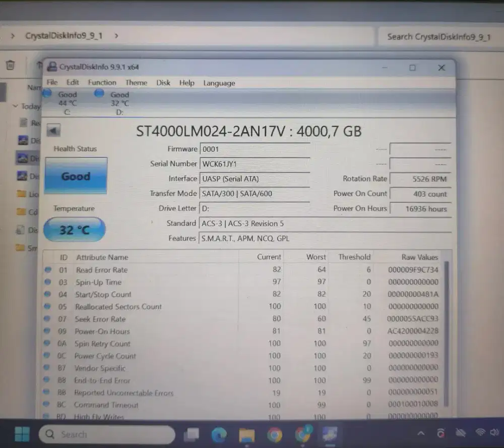504x448 pixels.
Task: Click the Drive Letter field D:
Action: [255, 208]
